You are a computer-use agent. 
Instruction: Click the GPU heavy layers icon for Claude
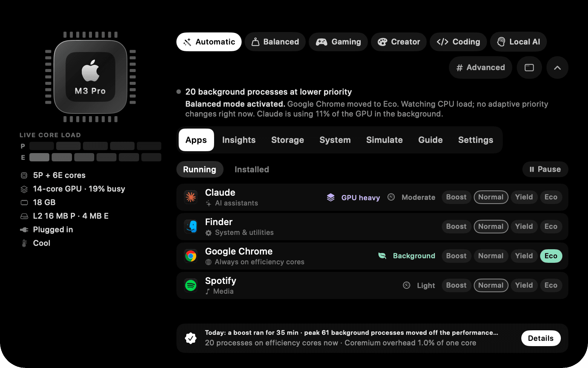tap(331, 197)
